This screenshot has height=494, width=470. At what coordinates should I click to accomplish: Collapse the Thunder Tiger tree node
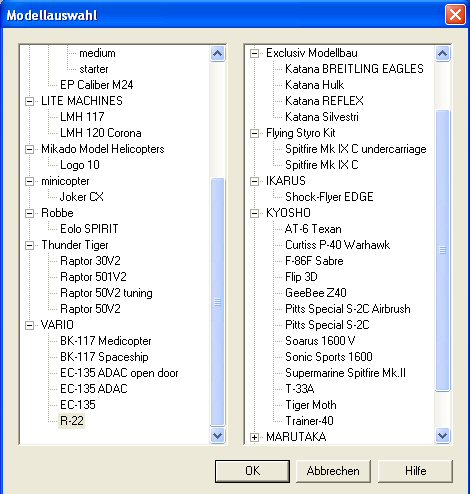[x=29, y=245]
